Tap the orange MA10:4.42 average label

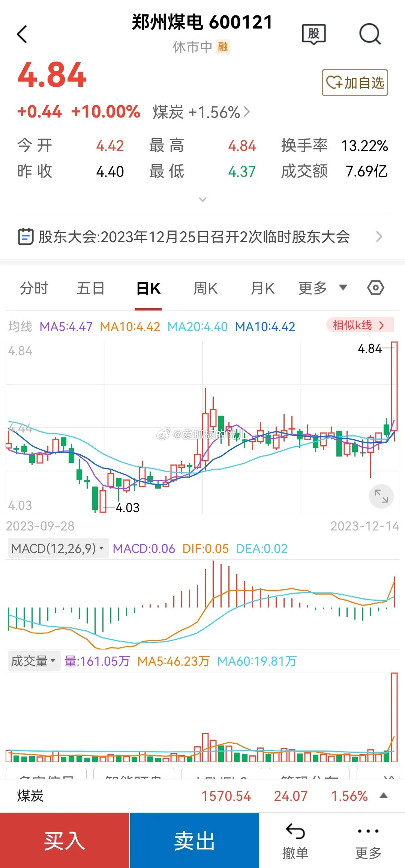pos(130,327)
